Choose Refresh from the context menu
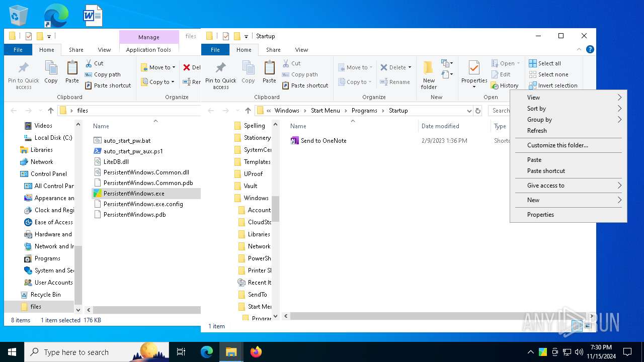Image resolution: width=644 pixels, height=362 pixels. coord(569,131)
